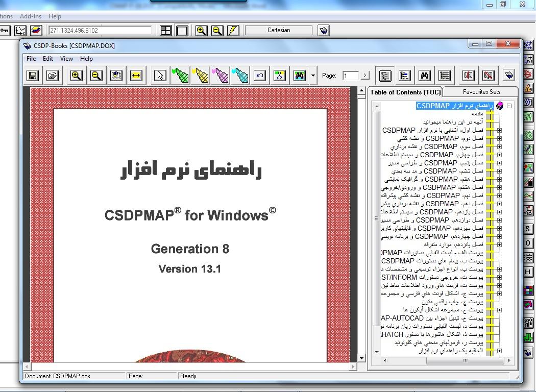Click the Fit Page icon
This screenshot has width=536, height=392.
click(x=116, y=76)
